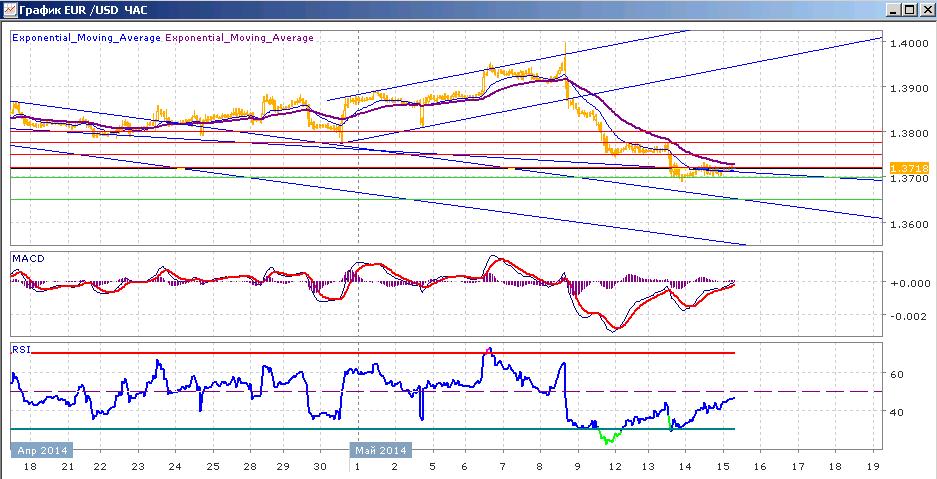This screenshot has height=479, width=937.
Task: Click date label 17 on time axis
Action: click(798, 466)
